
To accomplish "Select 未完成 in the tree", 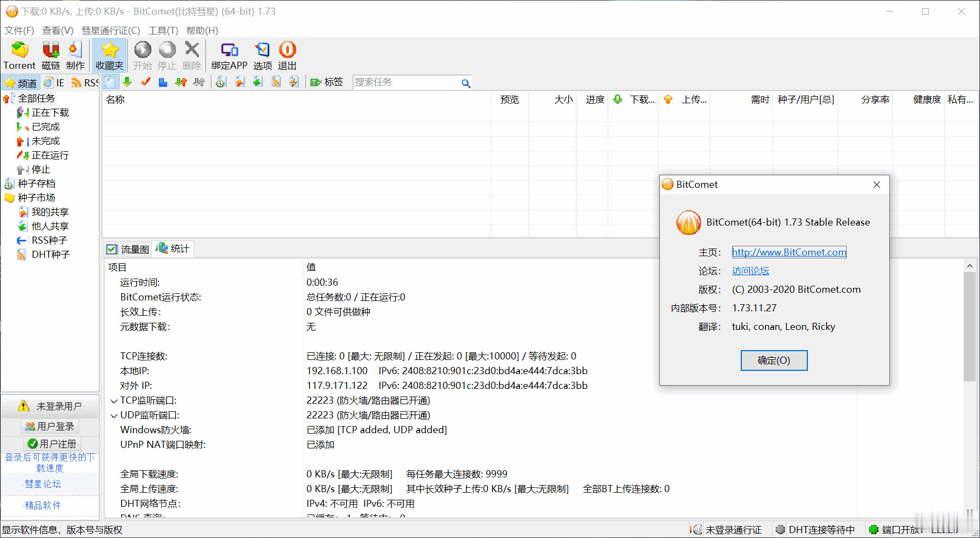I will click(45, 141).
